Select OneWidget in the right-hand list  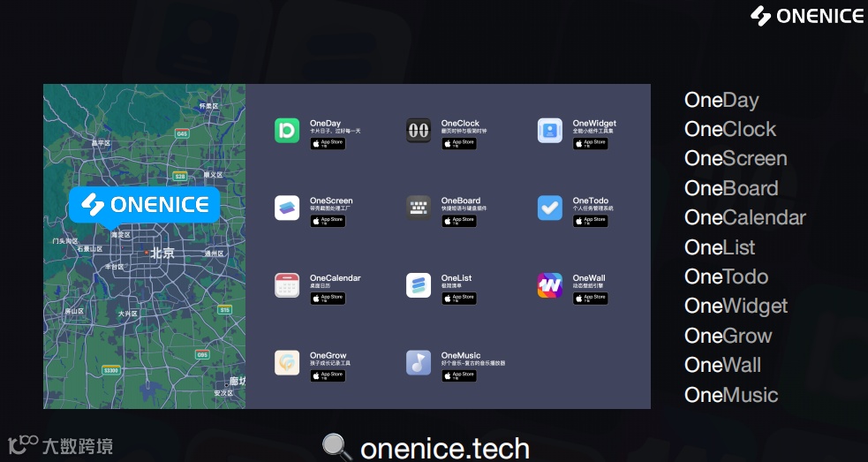tap(736, 307)
